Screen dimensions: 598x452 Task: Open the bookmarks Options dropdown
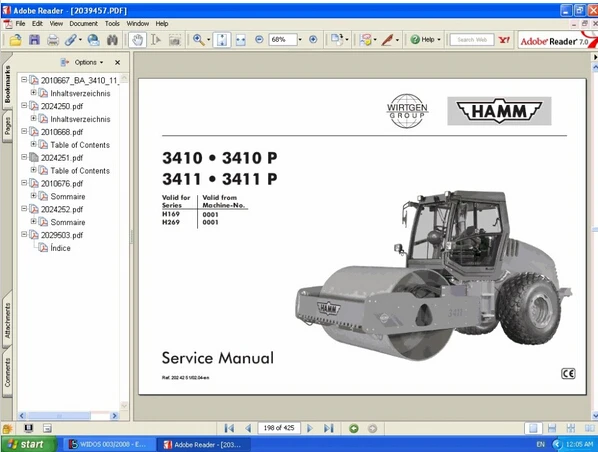(x=89, y=62)
